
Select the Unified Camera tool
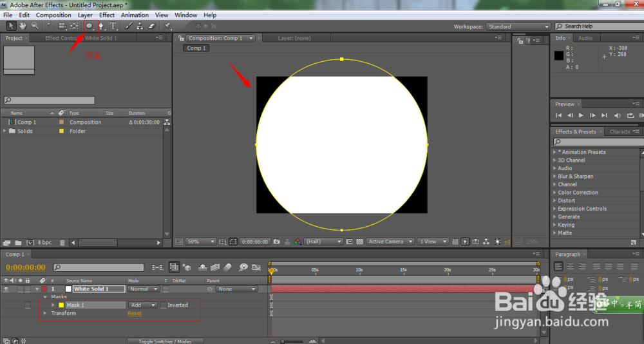(x=62, y=26)
